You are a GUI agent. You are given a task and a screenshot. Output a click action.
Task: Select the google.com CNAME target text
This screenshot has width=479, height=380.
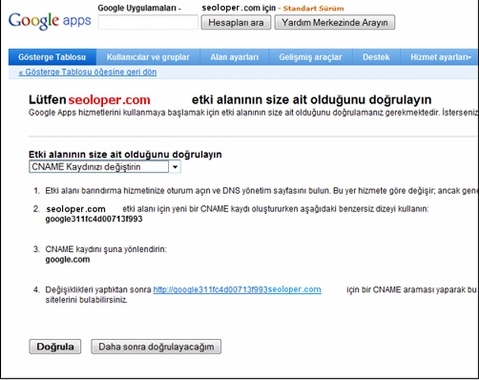pyautogui.click(x=68, y=259)
